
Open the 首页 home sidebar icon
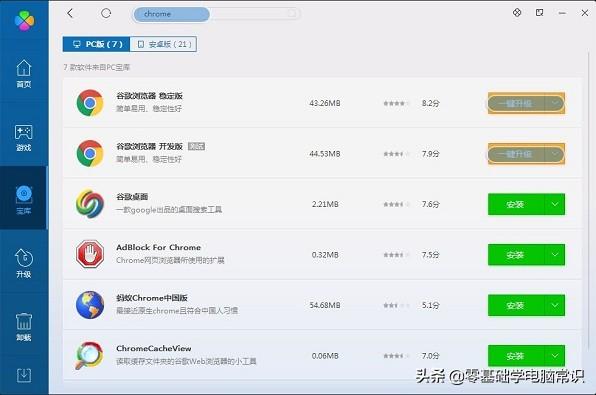click(24, 74)
